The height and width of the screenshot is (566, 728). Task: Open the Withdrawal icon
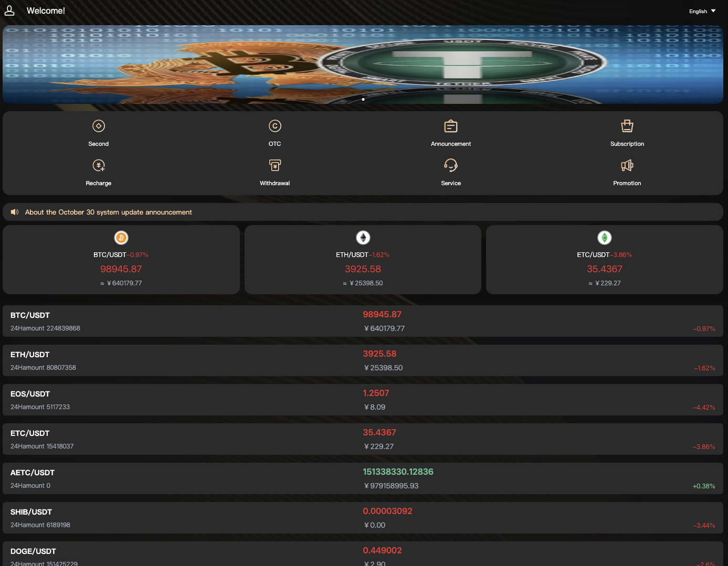(275, 165)
